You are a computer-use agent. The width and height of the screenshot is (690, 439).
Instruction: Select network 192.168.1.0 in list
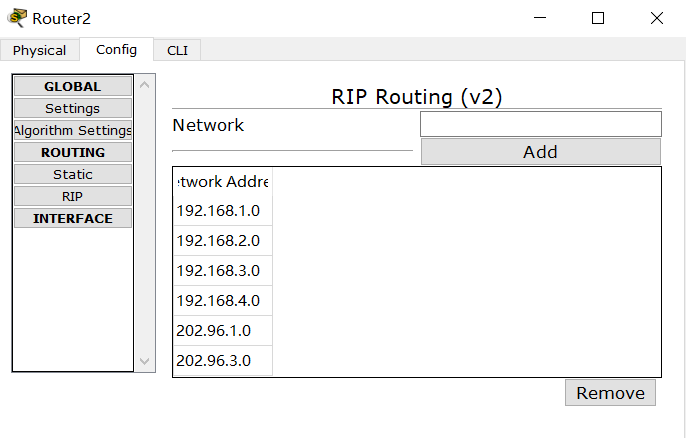click(x=223, y=211)
